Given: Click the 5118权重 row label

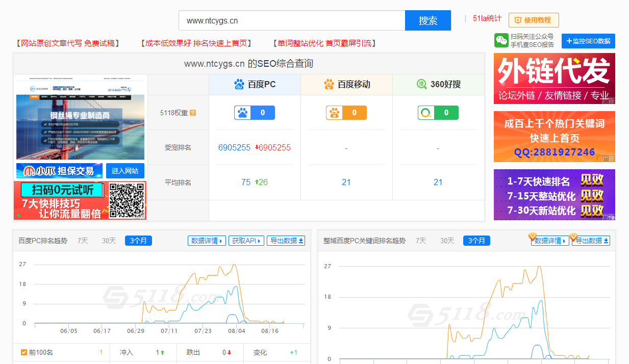Looking at the screenshot, I should click(174, 113).
